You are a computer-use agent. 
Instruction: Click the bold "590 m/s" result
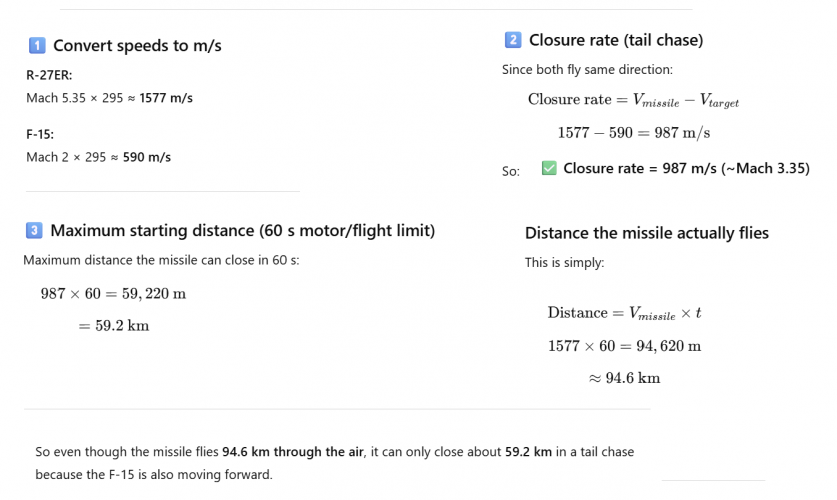click(147, 157)
